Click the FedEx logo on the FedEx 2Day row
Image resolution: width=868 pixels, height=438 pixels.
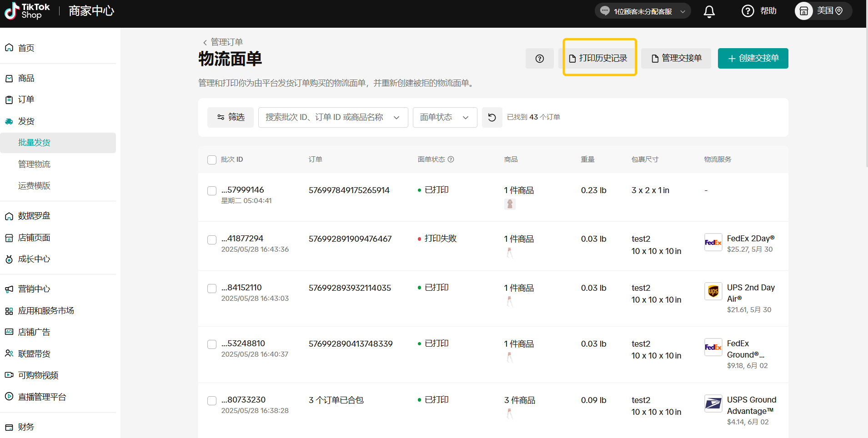tap(713, 243)
